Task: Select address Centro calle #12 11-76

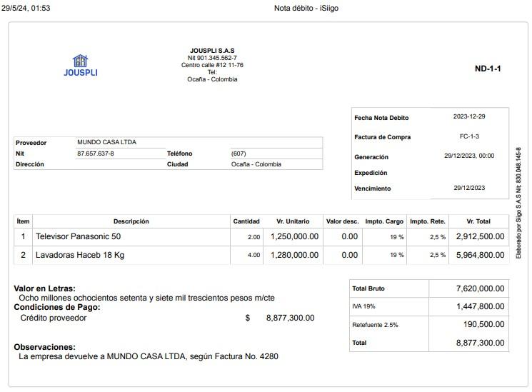Action: point(212,65)
